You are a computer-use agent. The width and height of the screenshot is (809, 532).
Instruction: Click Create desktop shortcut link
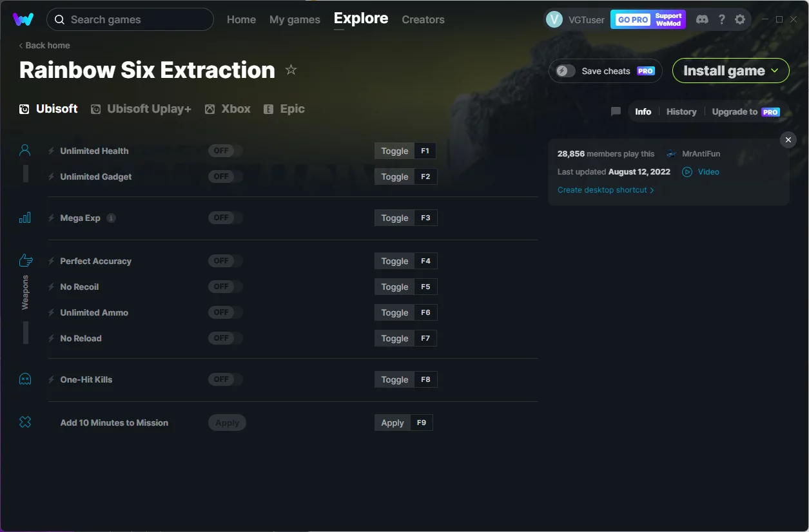[x=605, y=190]
